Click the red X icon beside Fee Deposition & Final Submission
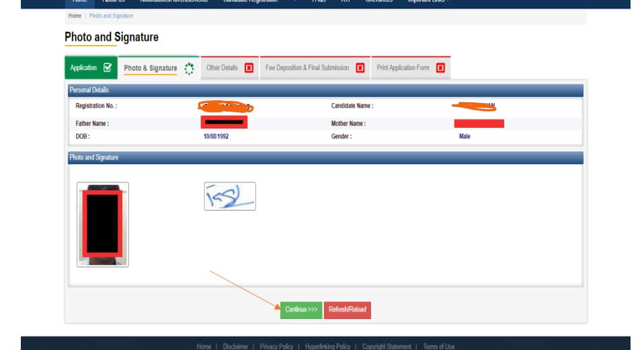The image size is (644, 350). coord(360,68)
